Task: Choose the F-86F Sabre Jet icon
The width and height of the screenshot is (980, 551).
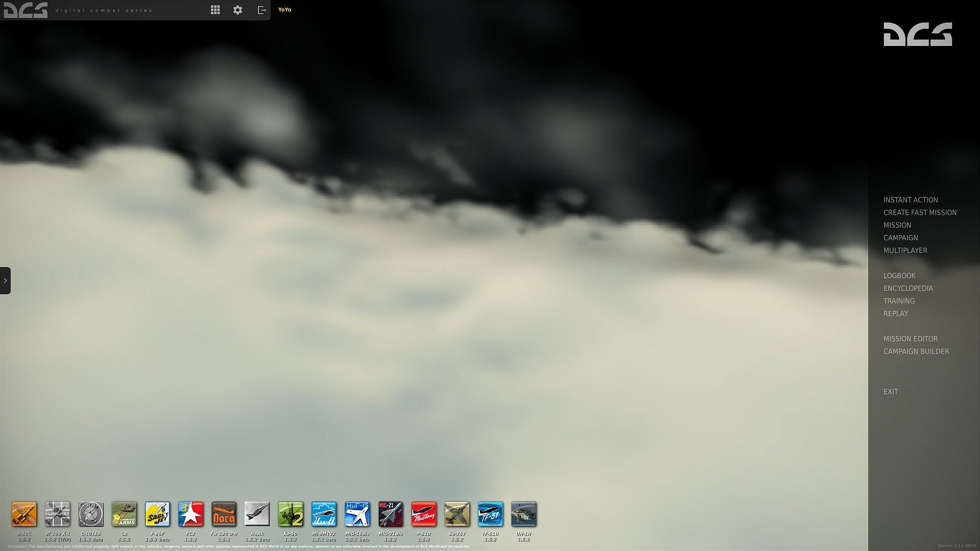Action: 157,514
